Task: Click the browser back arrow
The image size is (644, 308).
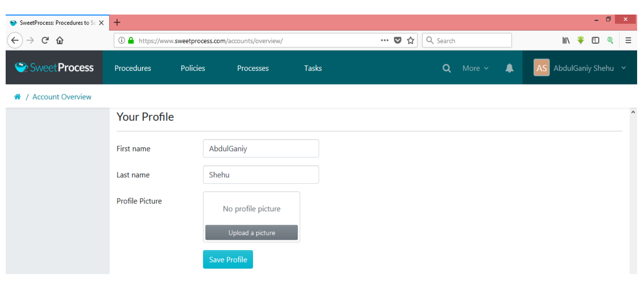Action: click(15, 40)
